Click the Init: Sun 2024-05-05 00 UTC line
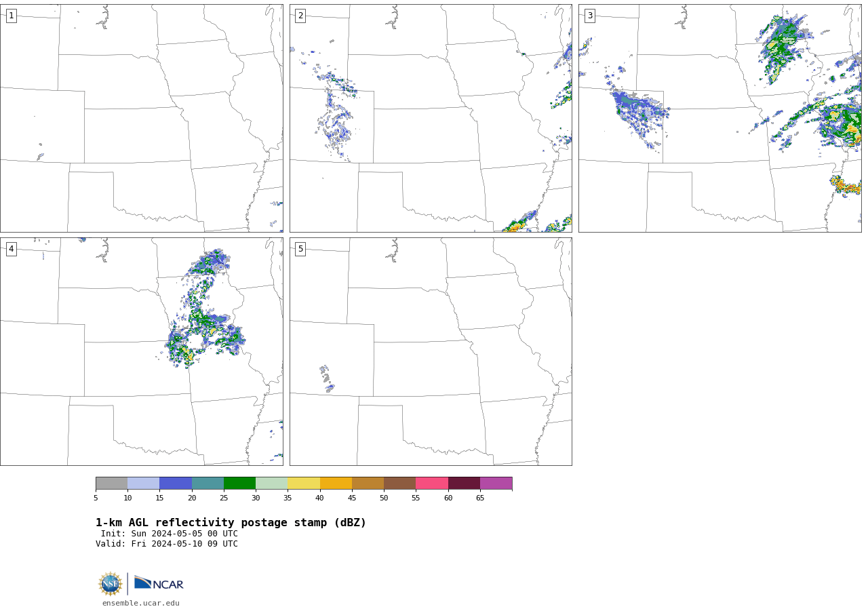Screen dimensions: 868x611 pyautogui.click(x=170, y=534)
